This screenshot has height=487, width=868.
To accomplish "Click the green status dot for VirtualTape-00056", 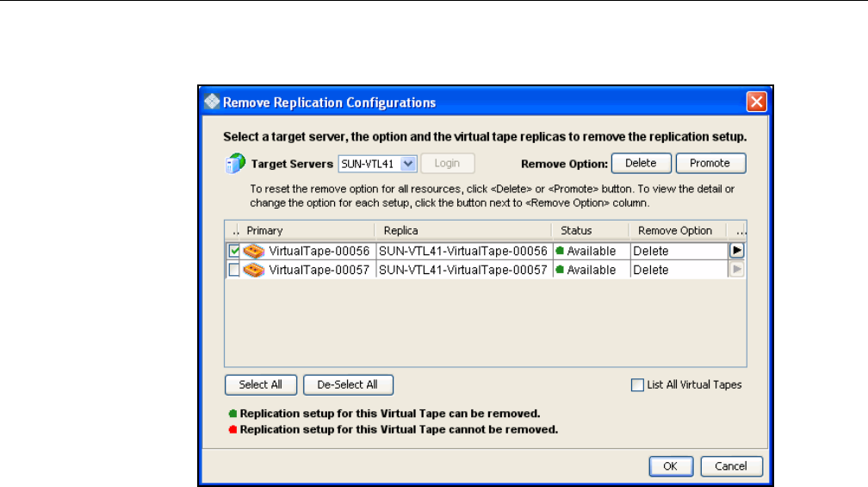I will tap(561, 251).
